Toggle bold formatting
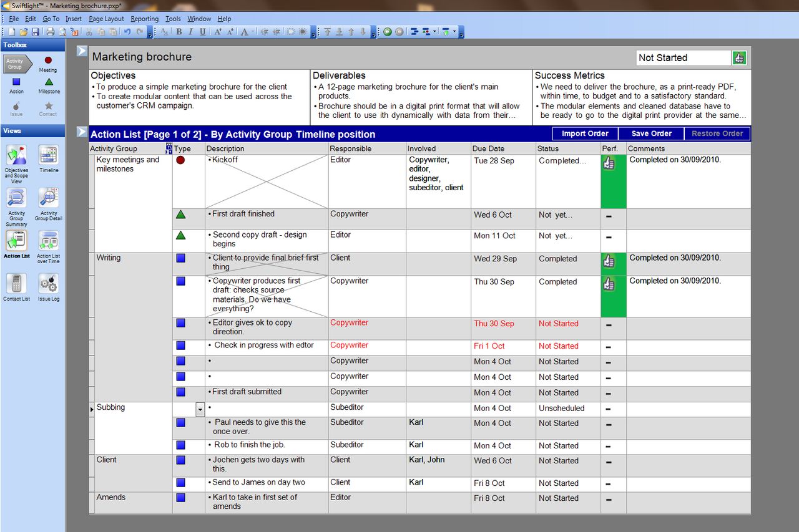Image resolution: width=799 pixels, height=532 pixels. 179,32
